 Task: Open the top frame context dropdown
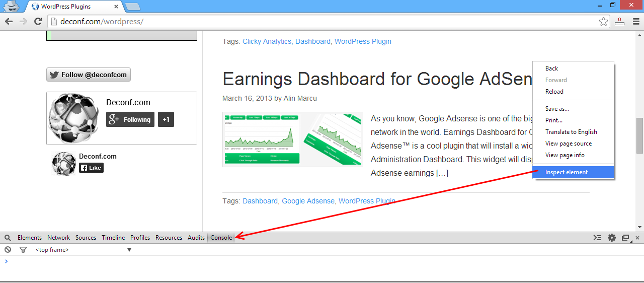[x=83, y=250]
